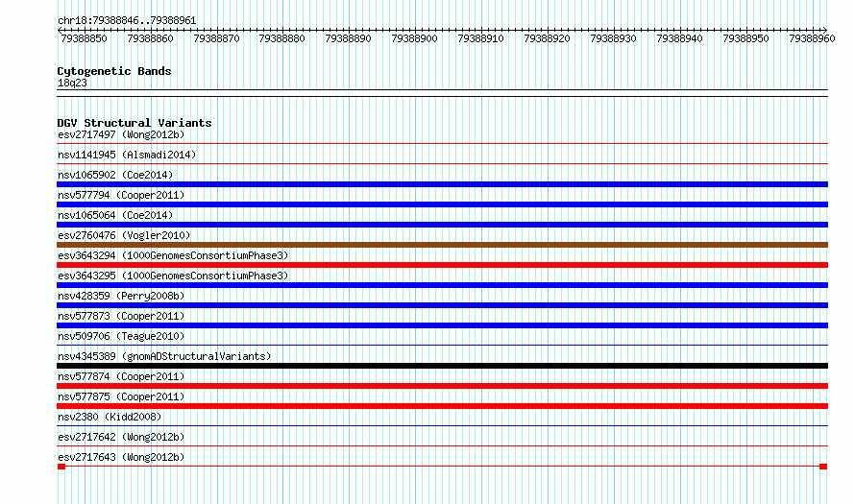Click the chr18:79388846..79388961 coordinate label

pos(127,21)
